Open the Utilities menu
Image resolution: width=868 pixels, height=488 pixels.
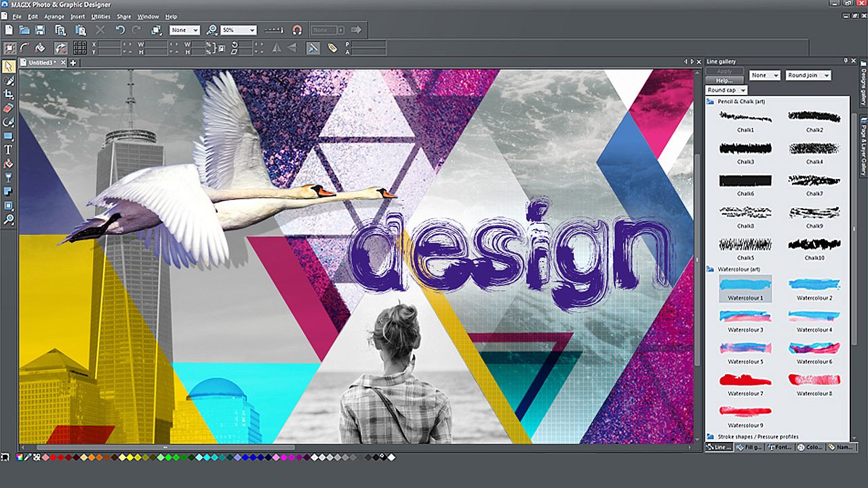click(x=100, y=16)
